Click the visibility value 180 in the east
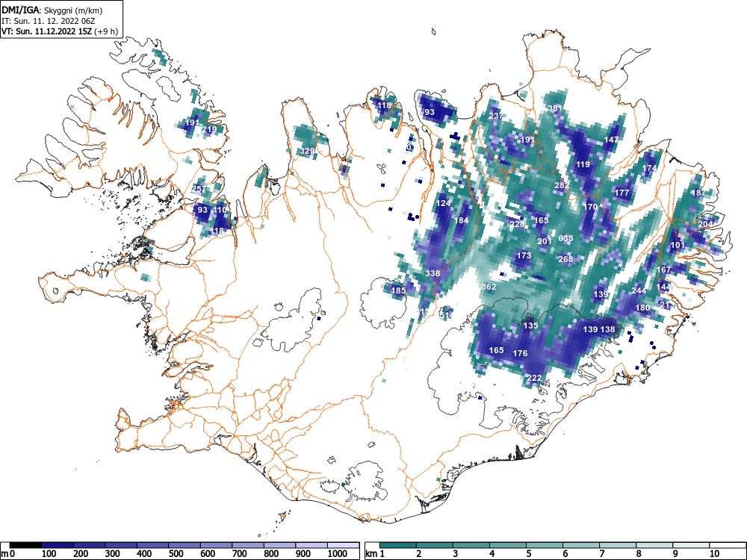This screenshot has width=747, height=560. pyautogui.click(x=642, y=308)
